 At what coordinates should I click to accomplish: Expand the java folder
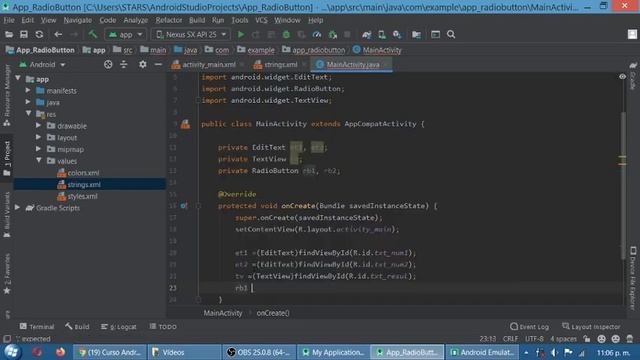(28, 102)
